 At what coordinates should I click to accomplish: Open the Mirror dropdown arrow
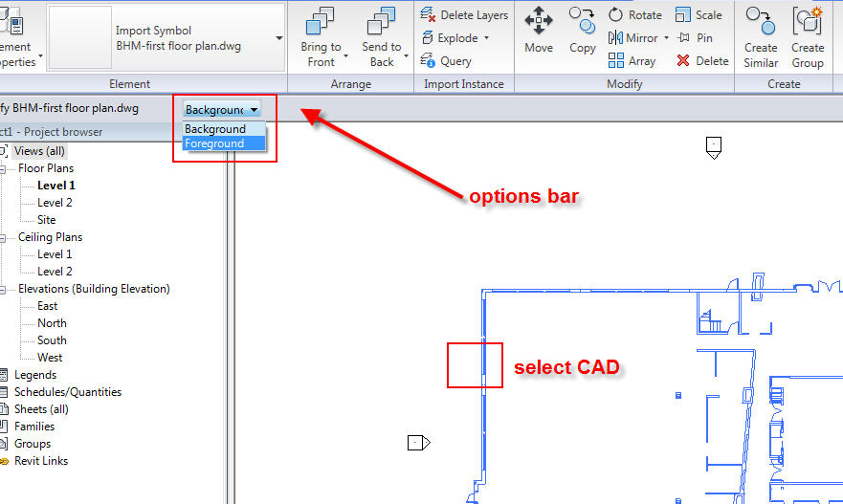coord(666,38)
